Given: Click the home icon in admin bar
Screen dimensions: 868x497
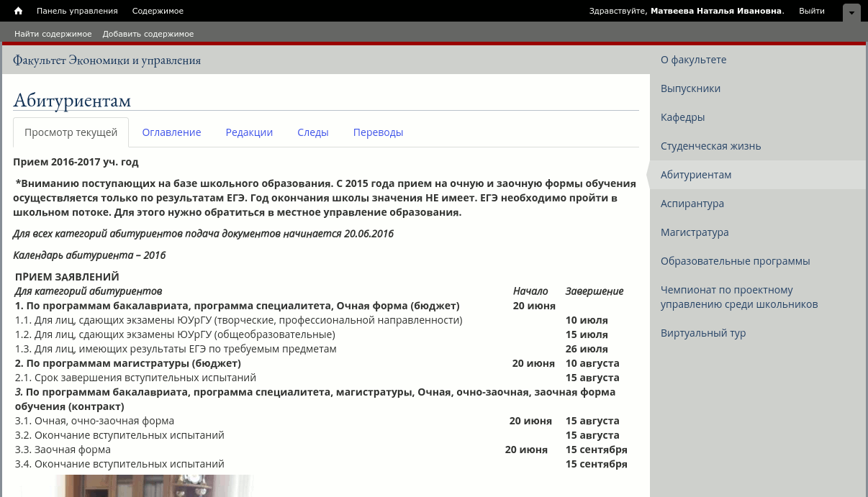Looking at the screenshot, I should 18,11.
